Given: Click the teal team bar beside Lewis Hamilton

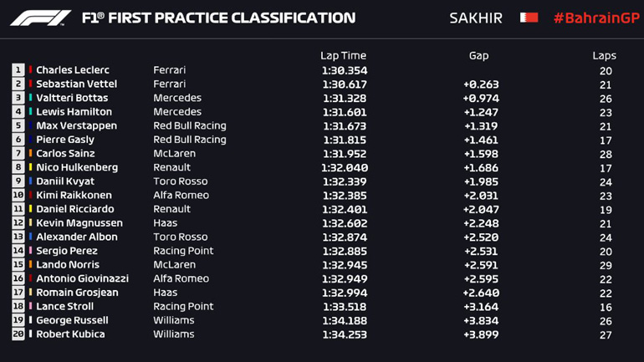Looking at the screenshot, I should click(31, 112).
